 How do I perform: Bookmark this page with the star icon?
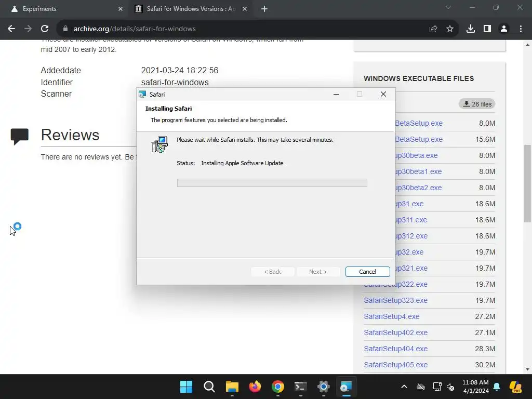[450, 29]
